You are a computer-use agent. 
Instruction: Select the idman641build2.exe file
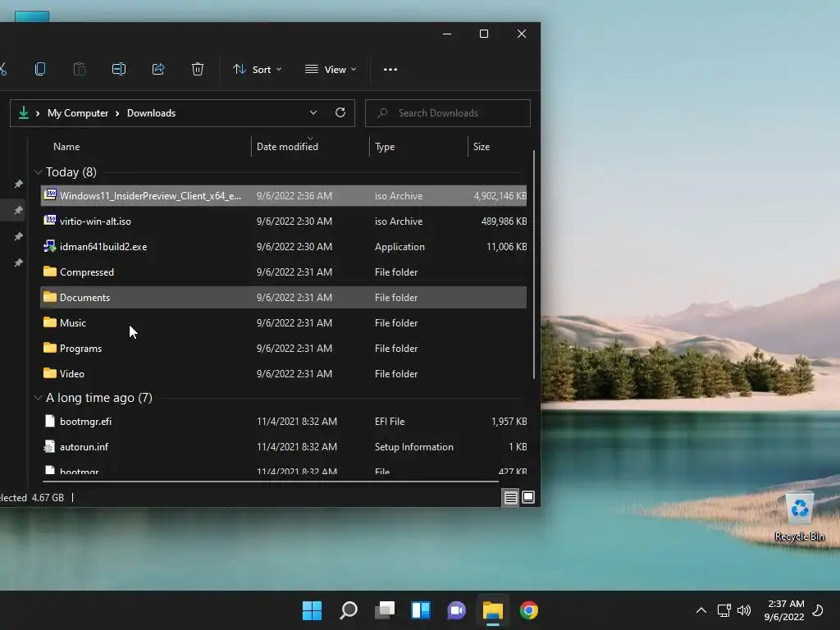[283, 246]
